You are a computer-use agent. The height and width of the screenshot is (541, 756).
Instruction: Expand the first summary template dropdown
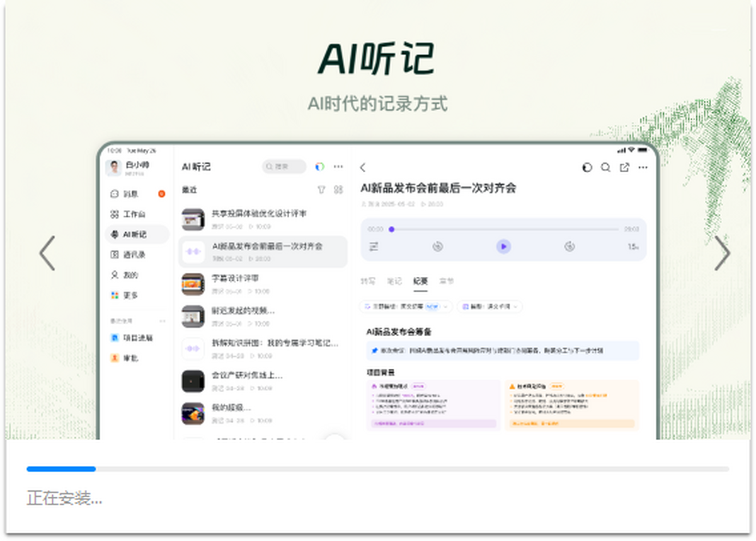[x=406, y=306]
